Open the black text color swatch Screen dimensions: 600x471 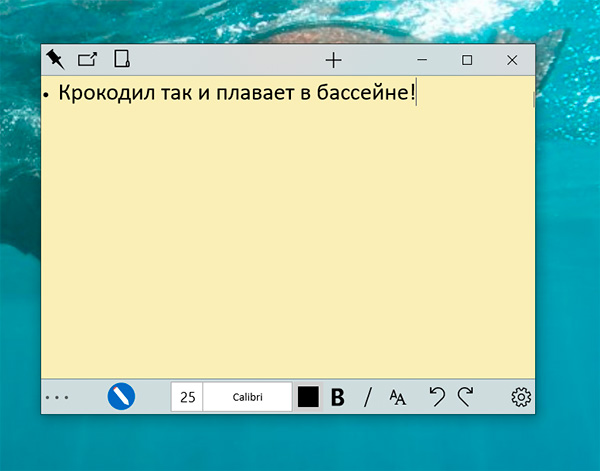(x=308, y=397)
